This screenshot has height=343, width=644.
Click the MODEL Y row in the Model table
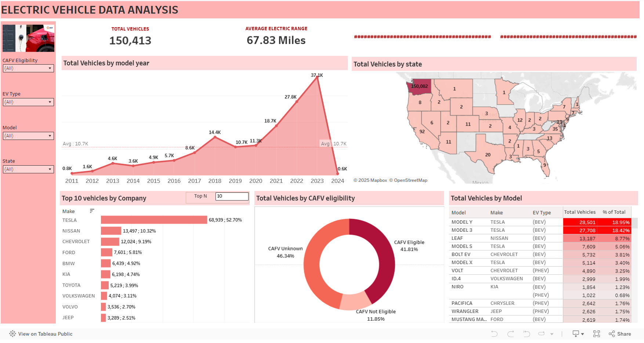(540, 222)
